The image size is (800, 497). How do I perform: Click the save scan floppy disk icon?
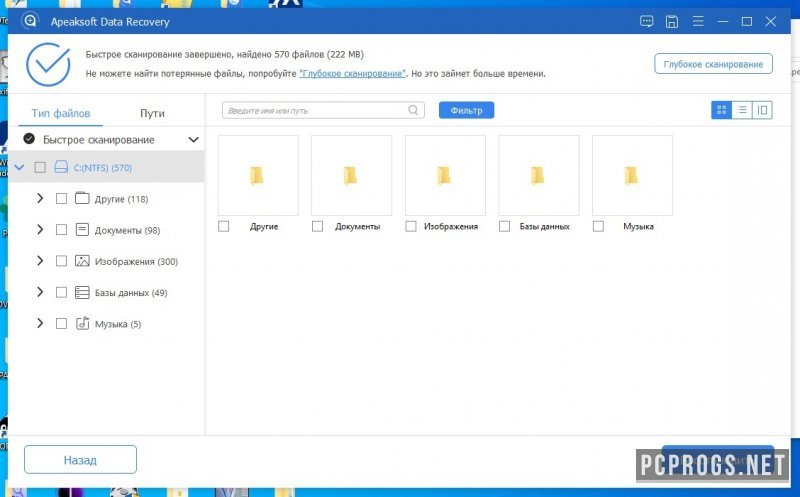point(672,21)
